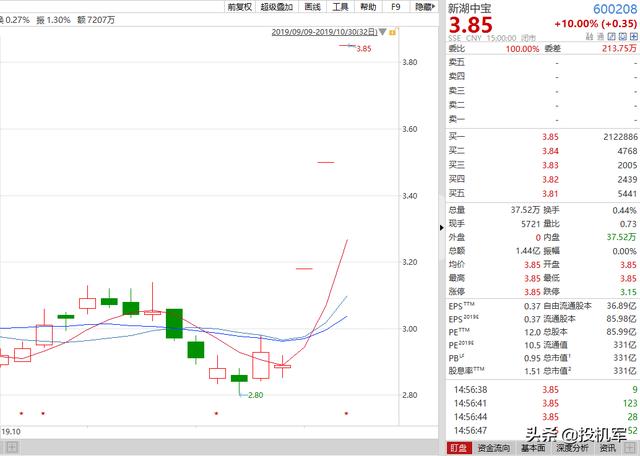The height and width of the screenshot is (456, 640).
Task: Click the plus icon at the chart's bottom-left
Action: (x=11, y=447)
